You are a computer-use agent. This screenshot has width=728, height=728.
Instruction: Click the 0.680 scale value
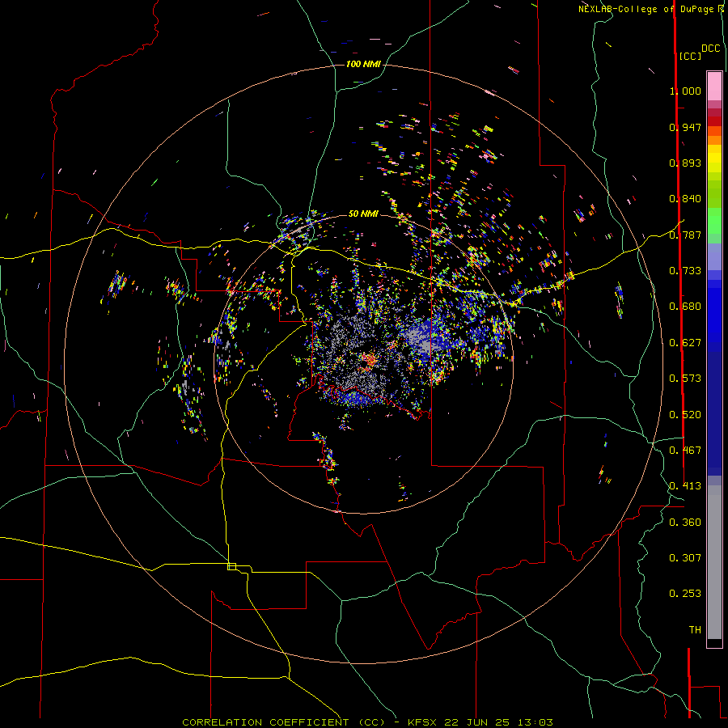click(685, 307)
